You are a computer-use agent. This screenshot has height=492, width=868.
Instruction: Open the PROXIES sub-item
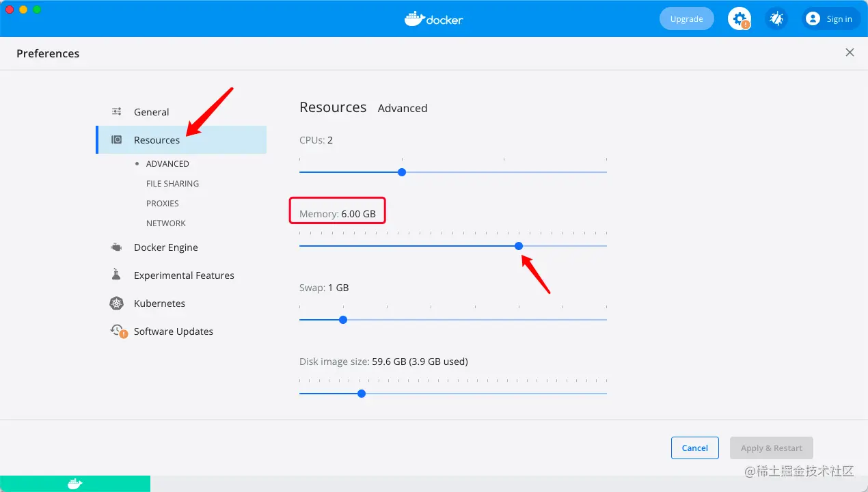pos(163,204)
